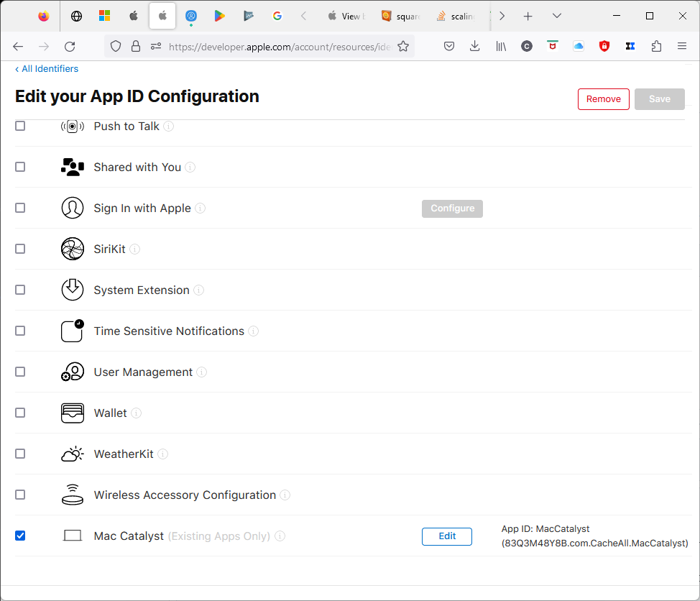Open the Pocket save icon in toolbar
The height and width of the screenshot is (601, 700).
(x=448, y=45)
